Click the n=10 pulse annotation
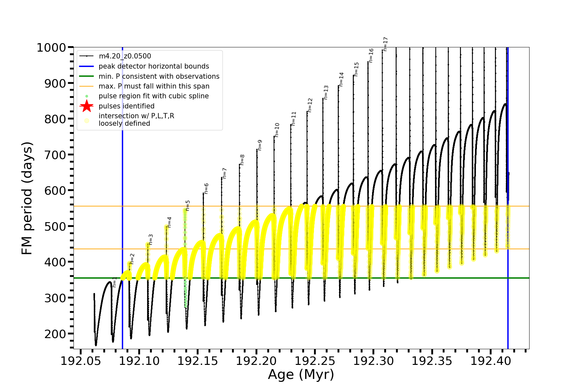This screenshot has height=392, width=588. pyautogui.click(x=277, y=130)
